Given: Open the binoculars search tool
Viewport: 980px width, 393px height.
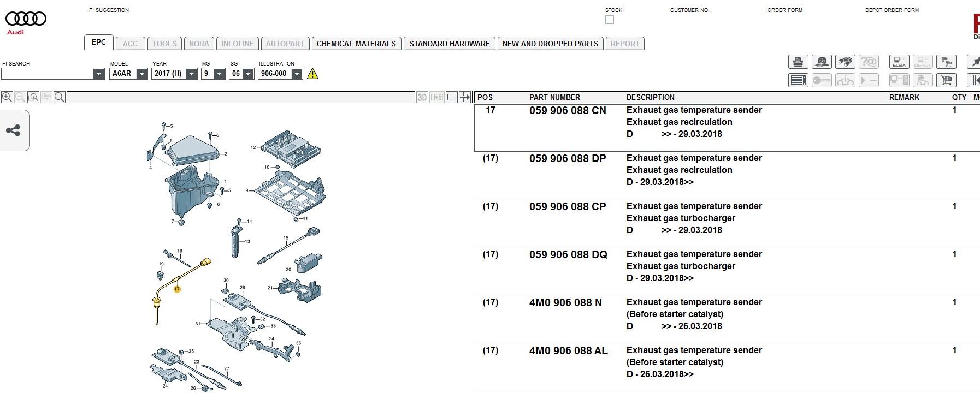Looking at the screenshot, I should (845, 62).
